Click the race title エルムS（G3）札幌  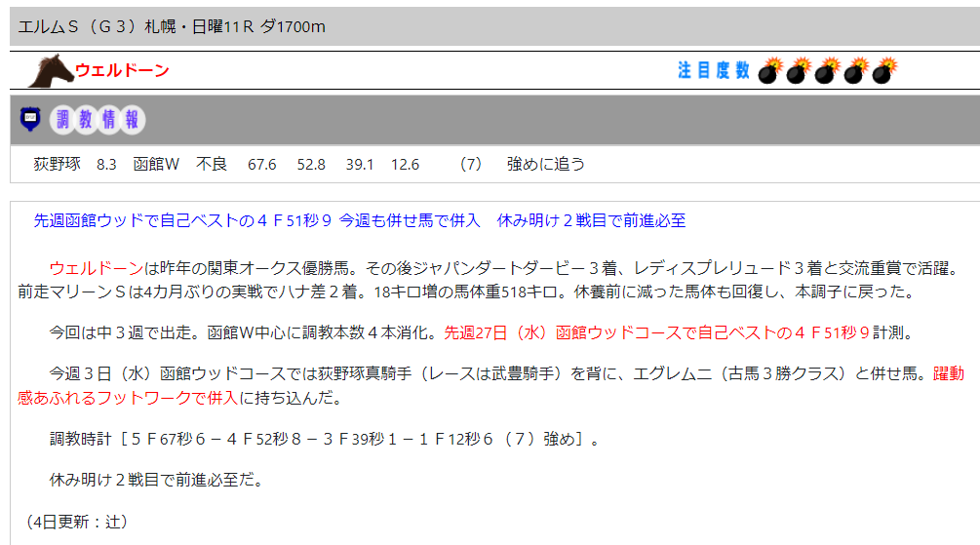click(172, 27)
